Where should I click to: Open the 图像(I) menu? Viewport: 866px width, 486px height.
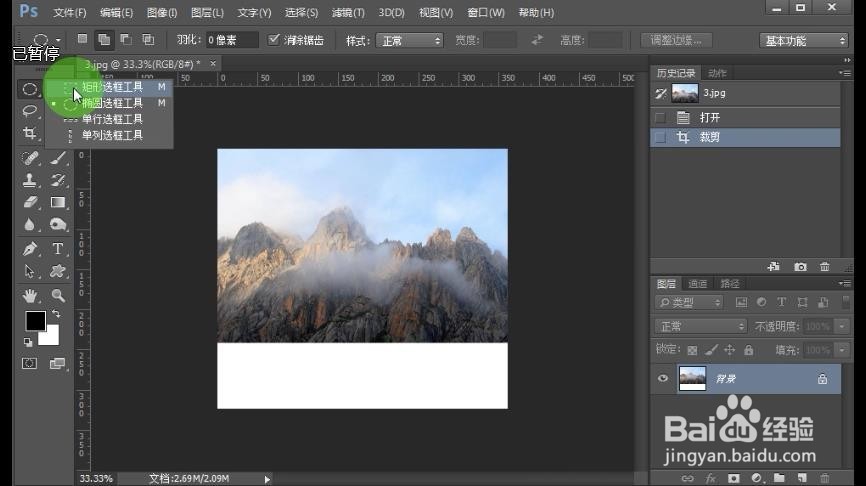coord(162,12)
